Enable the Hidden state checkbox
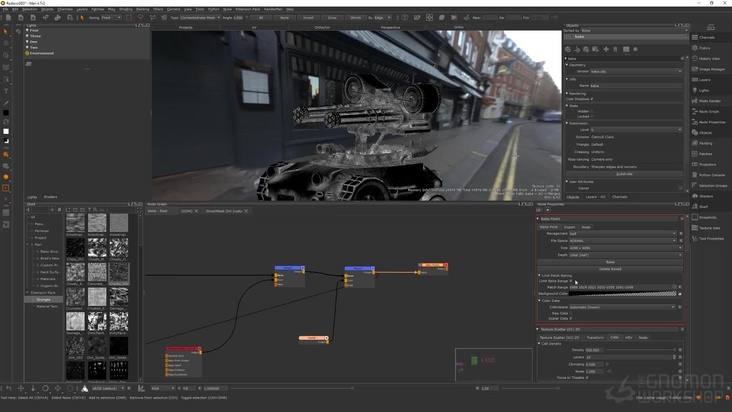Viewport: 732px width, 412px height. (592, 110)
